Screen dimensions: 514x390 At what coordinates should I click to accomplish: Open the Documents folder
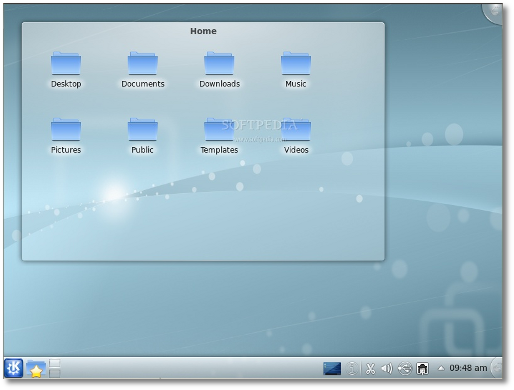click(143, 70)
